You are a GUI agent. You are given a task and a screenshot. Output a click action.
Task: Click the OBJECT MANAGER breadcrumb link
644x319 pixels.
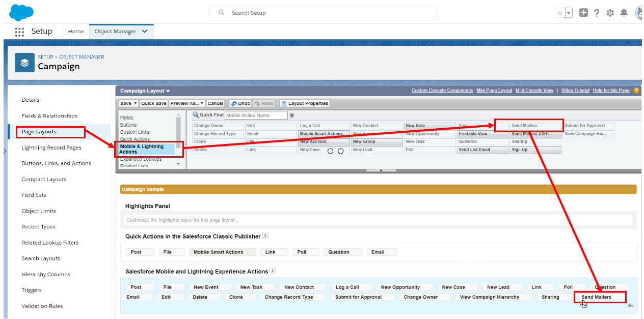(x=82, y=57)
